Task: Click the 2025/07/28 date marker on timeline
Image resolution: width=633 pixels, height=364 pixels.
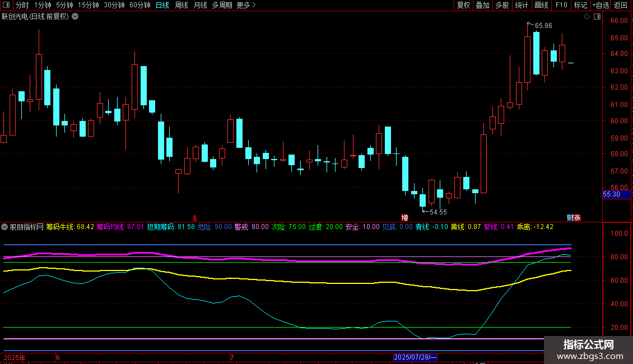Action: [x=415, y=357]
